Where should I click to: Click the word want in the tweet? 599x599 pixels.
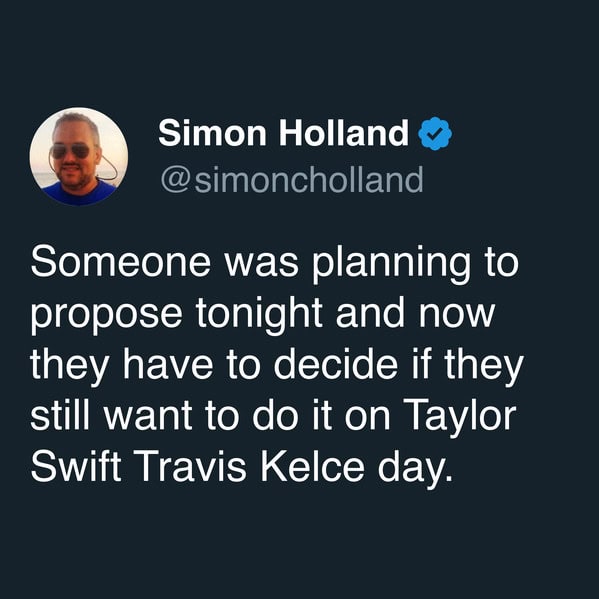click(148, 416)
